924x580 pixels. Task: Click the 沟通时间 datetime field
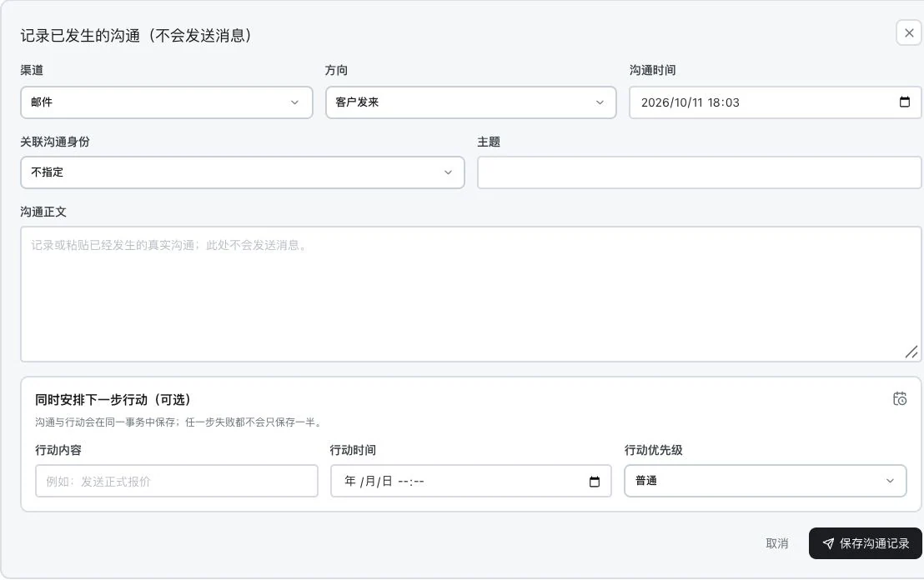[x=776, y=102]
